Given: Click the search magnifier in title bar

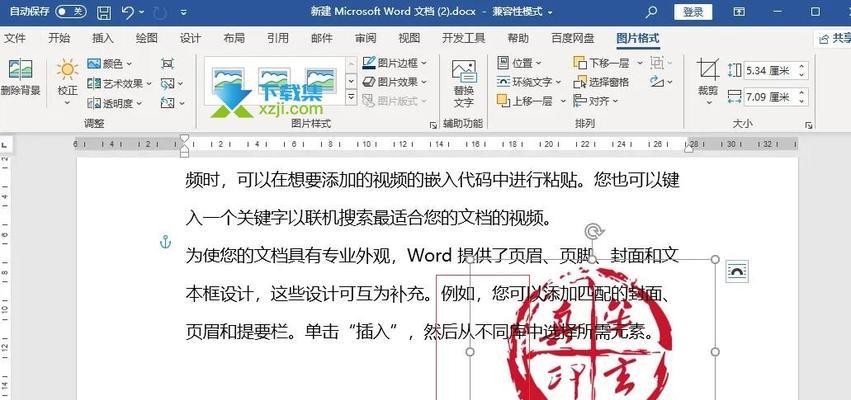Looking at the screenshot, I should pyautogui.click(x=652, y=11).
